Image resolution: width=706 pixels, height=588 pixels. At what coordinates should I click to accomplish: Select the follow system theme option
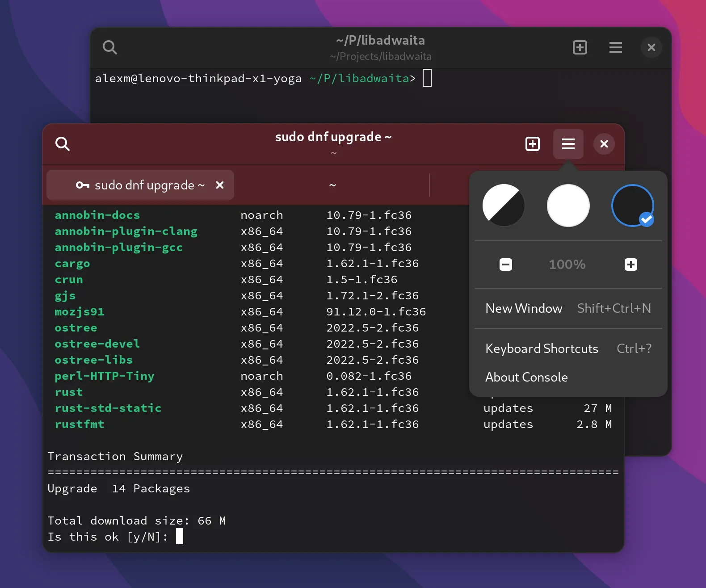[x=504, y=206]
